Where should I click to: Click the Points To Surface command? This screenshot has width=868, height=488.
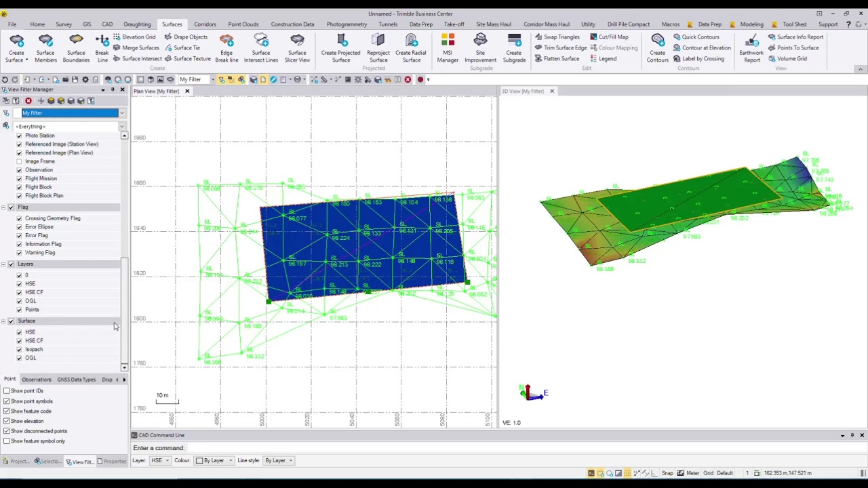(x=793, y=47)
